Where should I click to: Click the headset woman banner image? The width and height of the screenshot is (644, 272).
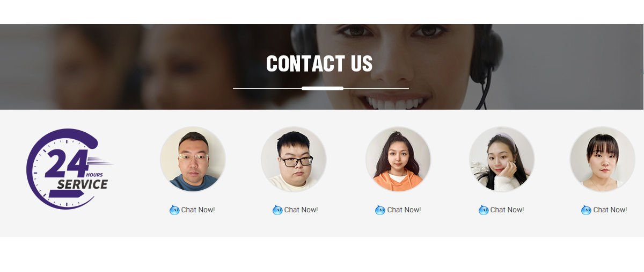(322, 67)
